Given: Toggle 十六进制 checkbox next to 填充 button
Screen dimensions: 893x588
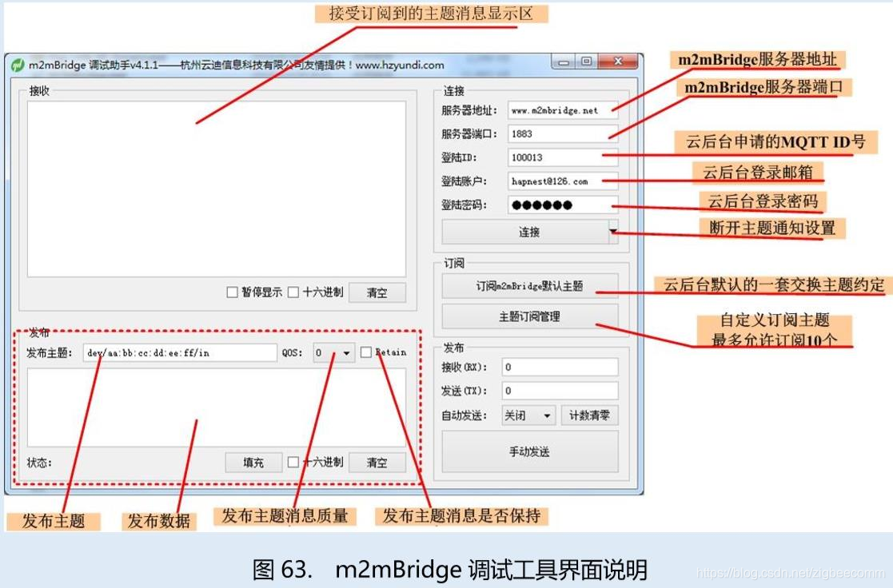Looking at the screenshot, I should point(293,463).
